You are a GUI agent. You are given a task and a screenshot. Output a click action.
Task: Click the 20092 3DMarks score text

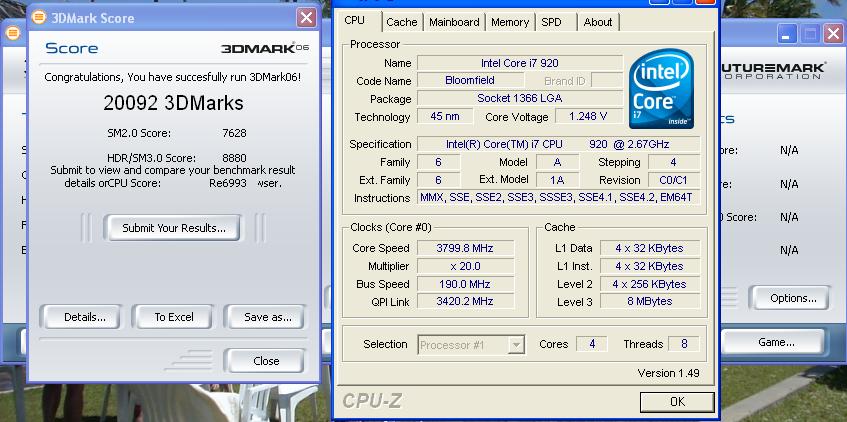pyautogui.click(x=173, y=103)
